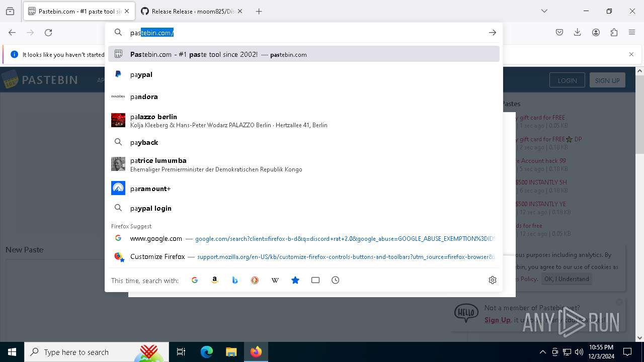Open the clock showing 10:55 PM
Screen dimensions: 644x362
(601, 352)
